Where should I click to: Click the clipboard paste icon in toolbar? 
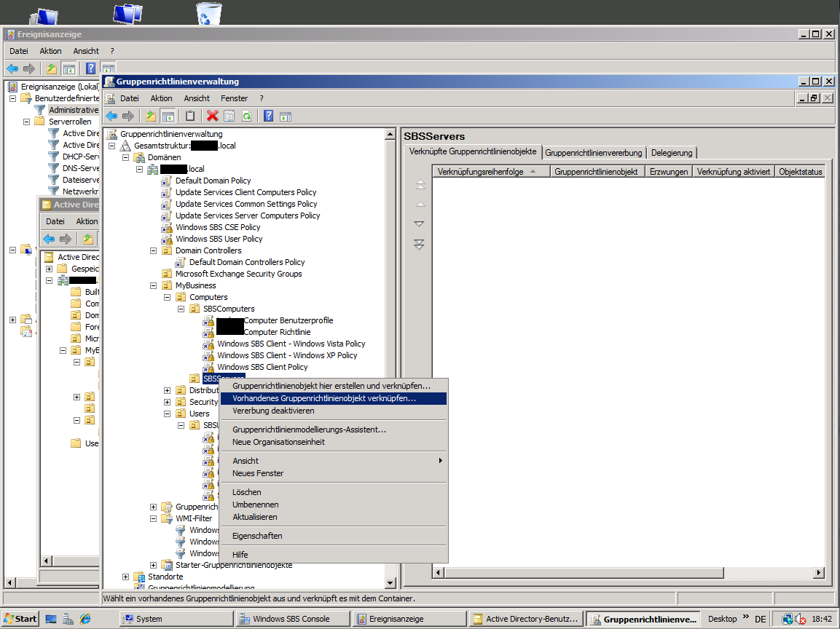coord(189,116)
